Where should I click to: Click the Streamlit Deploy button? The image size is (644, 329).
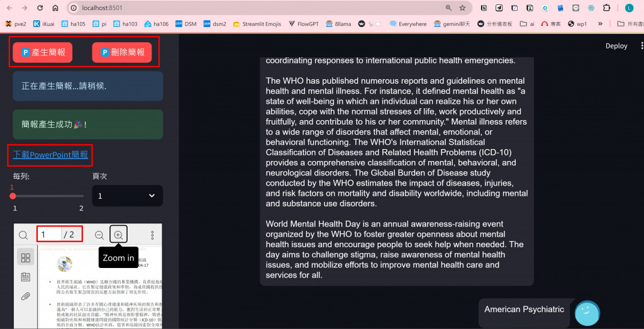tap(616, 46)
